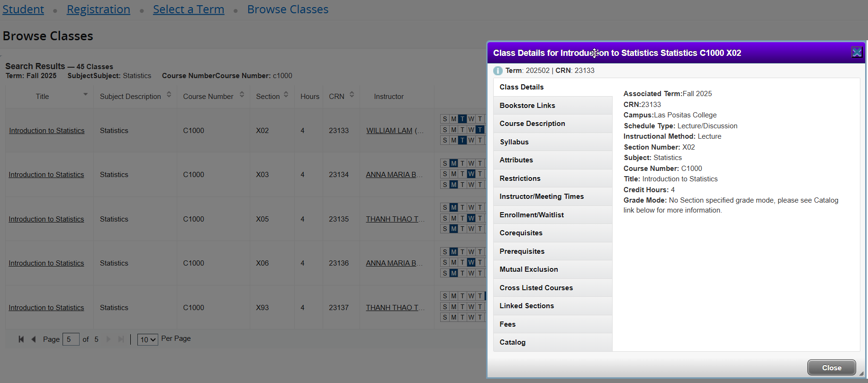The height and width of the screenshot is (383, 868).
Task: Open the 10 Per Page dropdown
Action: pyautogui.click(x=147, y=339)
